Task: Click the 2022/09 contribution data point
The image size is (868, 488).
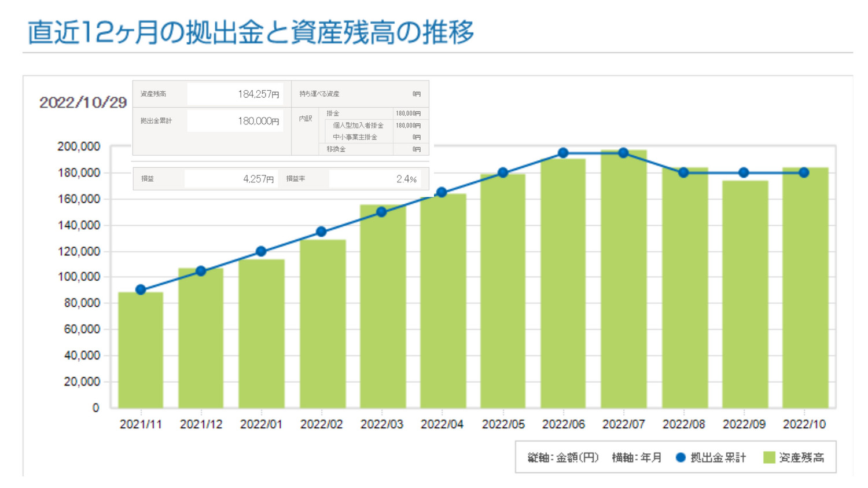Action: (x=744, y=173)
